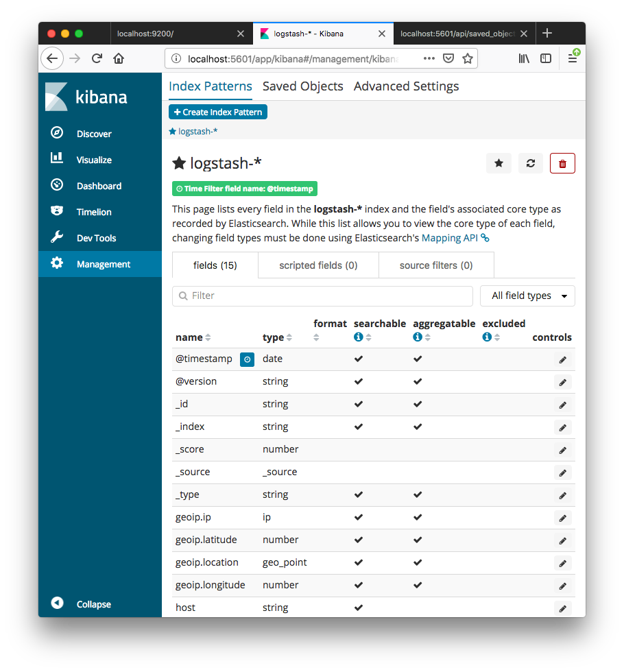The width and height of the screenshot is (624, 672).
Task: Edit the host field
Action: click(563, 609)
